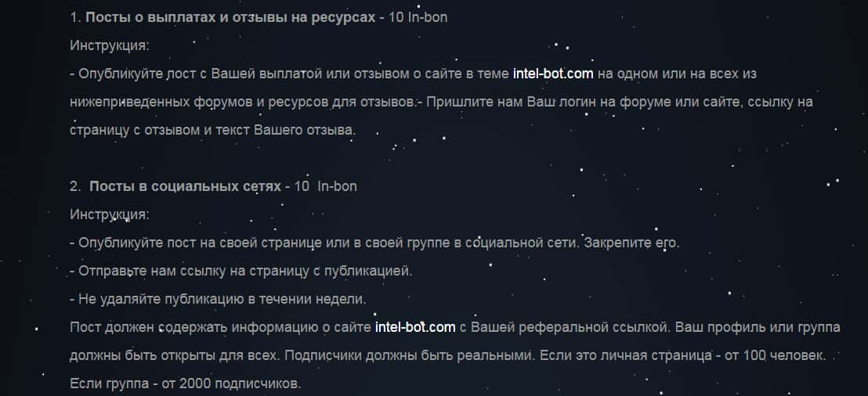Click "Инструкция:" label under the second heading
868x396 pixels.
tap(109, 214)
